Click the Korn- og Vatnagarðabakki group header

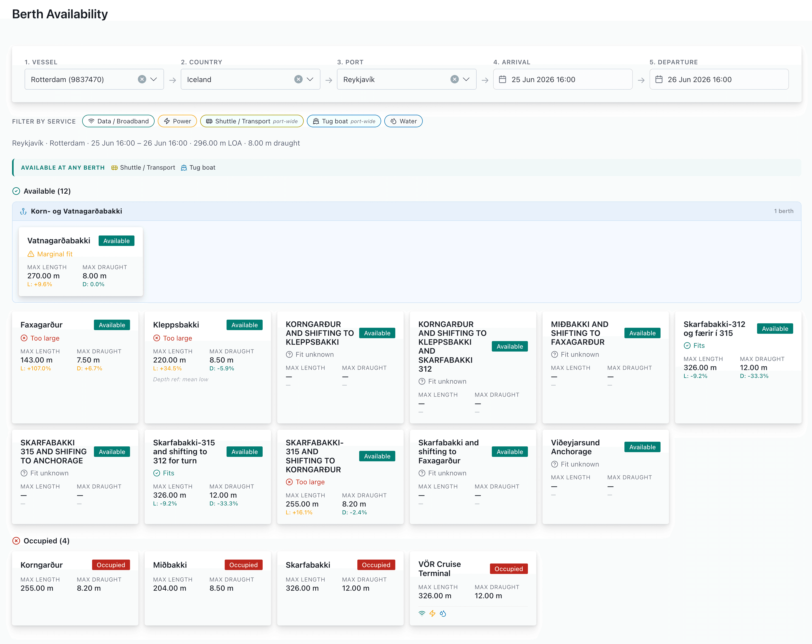coord(406,211)
